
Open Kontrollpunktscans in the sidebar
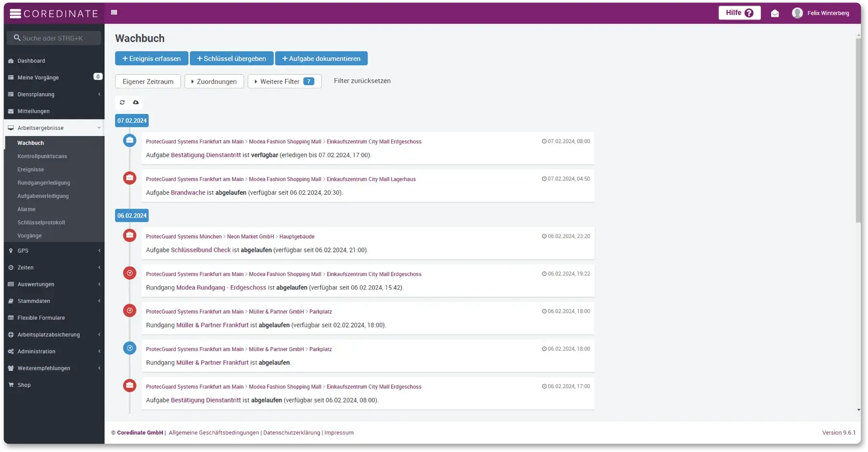[x=42, y=156]
